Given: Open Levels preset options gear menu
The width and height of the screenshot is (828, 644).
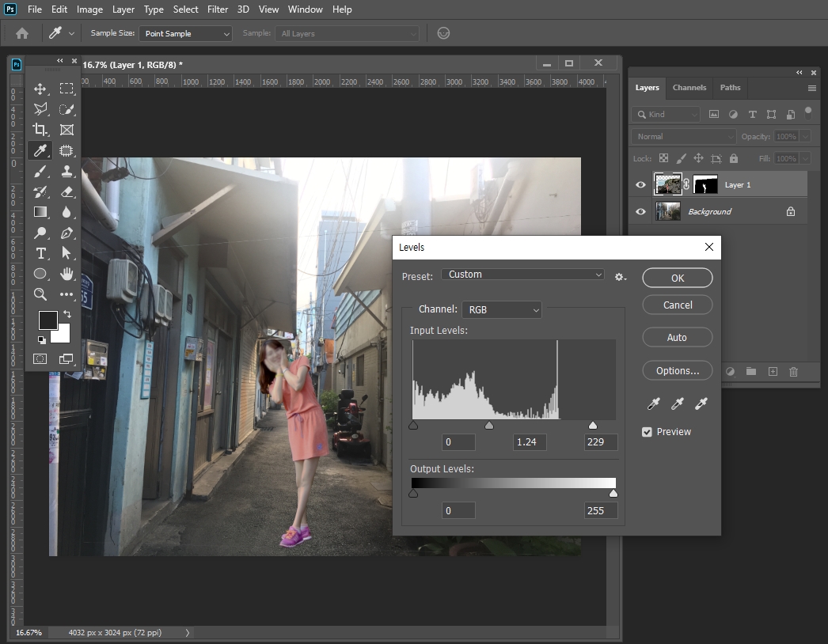Looking at the screenshot, I should coord(620,276).
